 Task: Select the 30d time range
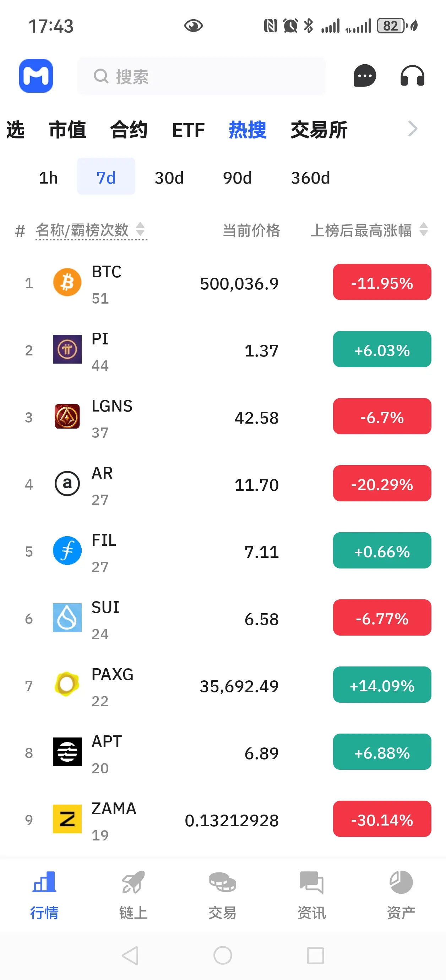pyautogui.click(x=169, y=178)
